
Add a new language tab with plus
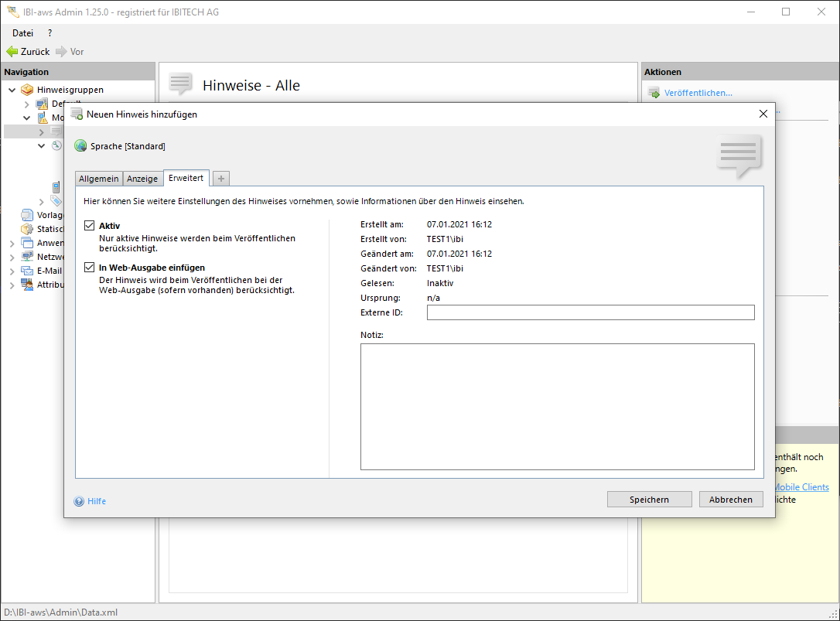[221, 179]
